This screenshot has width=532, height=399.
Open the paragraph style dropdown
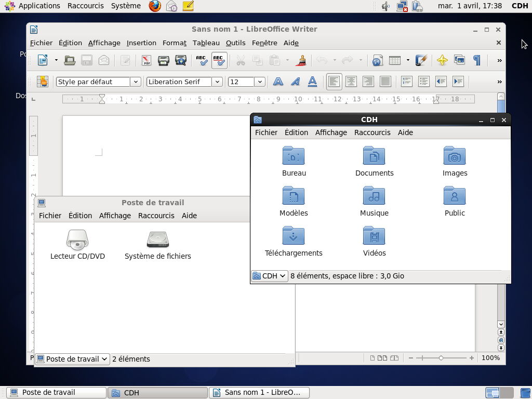[x=135, y=82]
